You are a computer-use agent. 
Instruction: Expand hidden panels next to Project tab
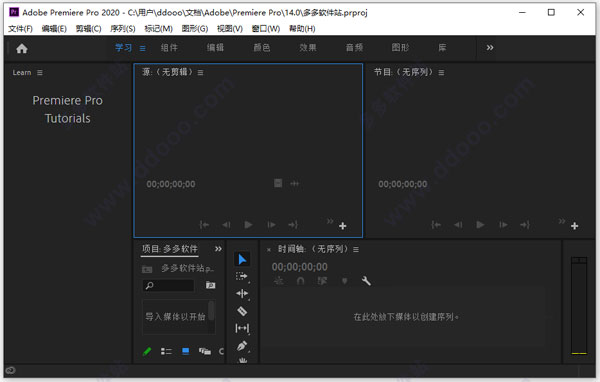(218, 249)
